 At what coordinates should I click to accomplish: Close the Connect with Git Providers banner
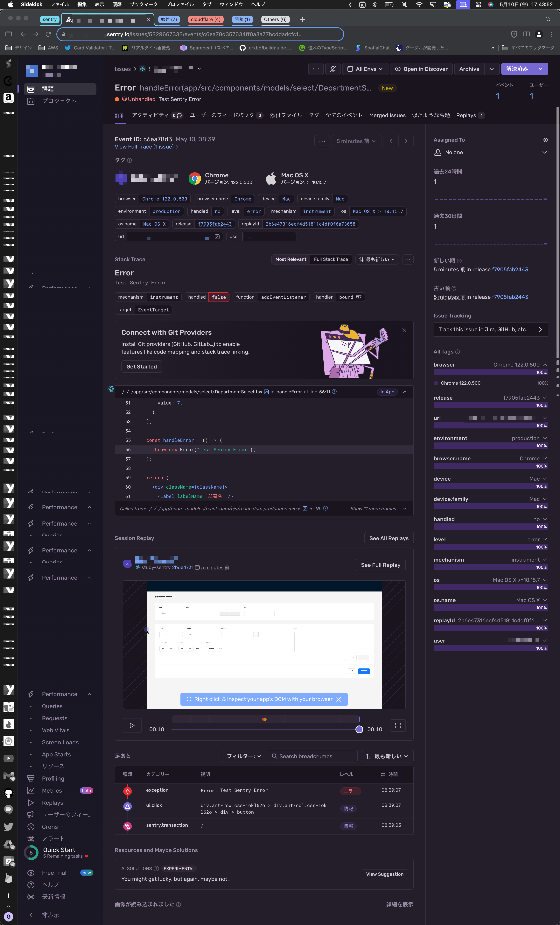[404, 330]
